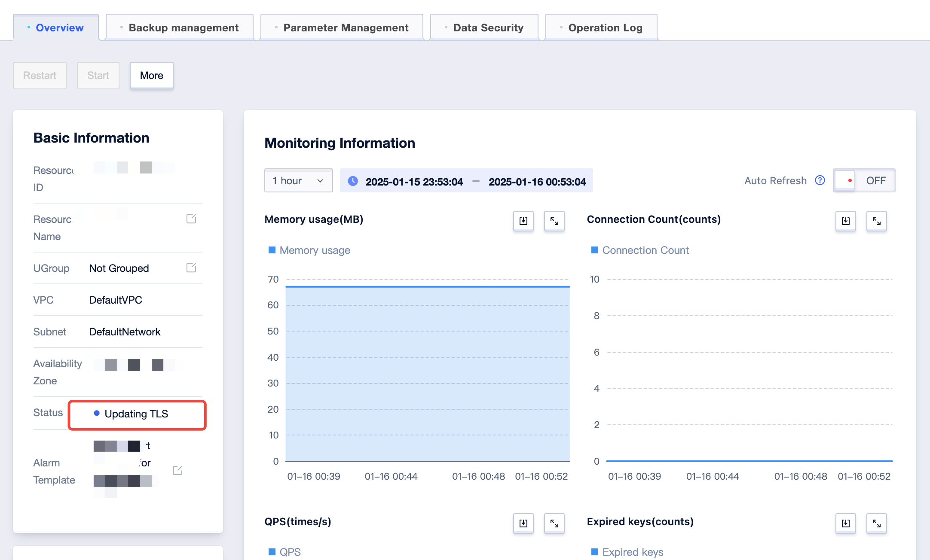
Task: Toggle the Memory usage legend series
Action: pos(309,250)
